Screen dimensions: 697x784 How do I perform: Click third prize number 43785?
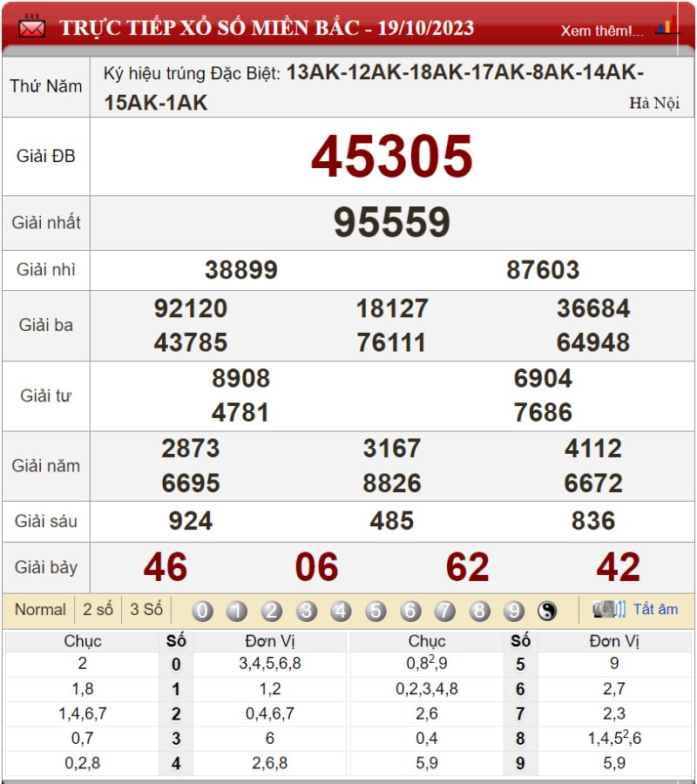tap(191, 342)
